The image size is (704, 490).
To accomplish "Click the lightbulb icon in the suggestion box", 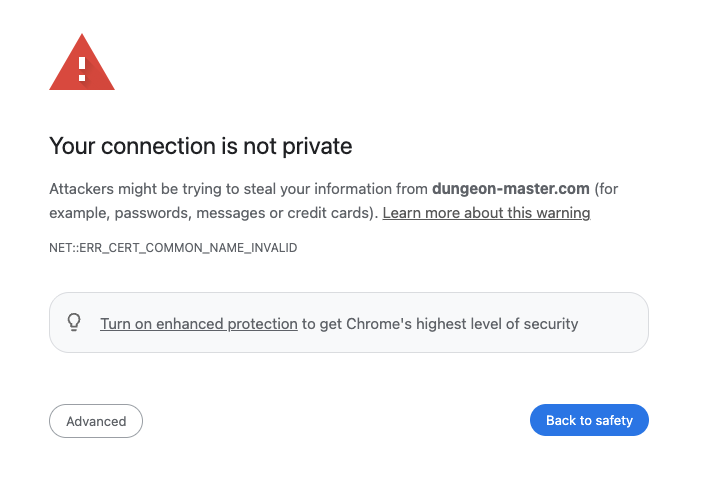I will (73, 323).
